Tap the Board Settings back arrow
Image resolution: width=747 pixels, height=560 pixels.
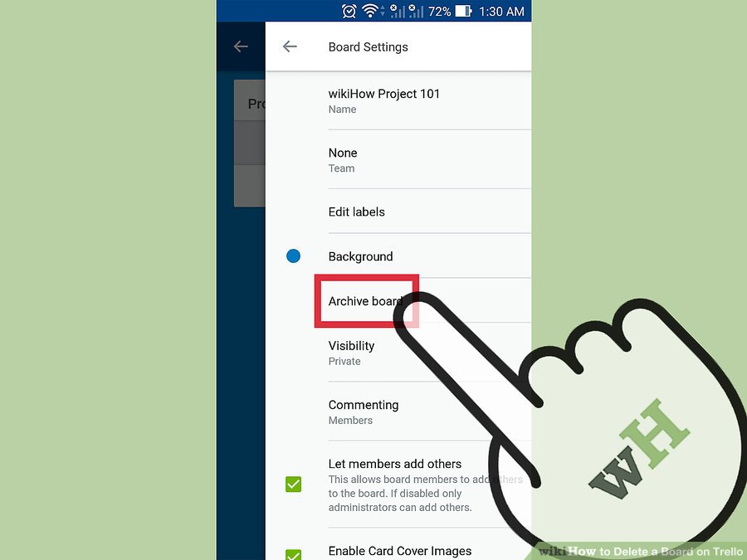click(x=290, y=46)
